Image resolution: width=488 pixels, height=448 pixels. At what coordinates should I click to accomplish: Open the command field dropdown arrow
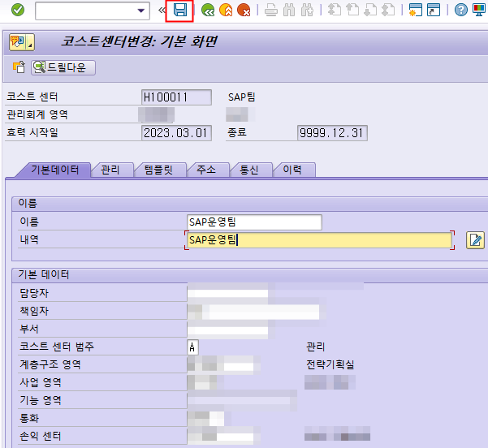tap(141, 11)
